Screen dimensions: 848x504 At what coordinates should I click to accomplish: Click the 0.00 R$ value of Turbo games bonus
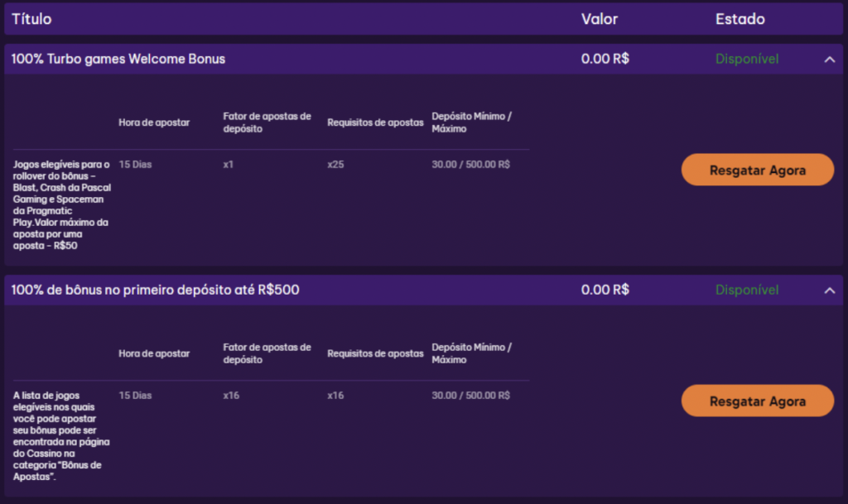pyautogui.click(x=605, y=59)
